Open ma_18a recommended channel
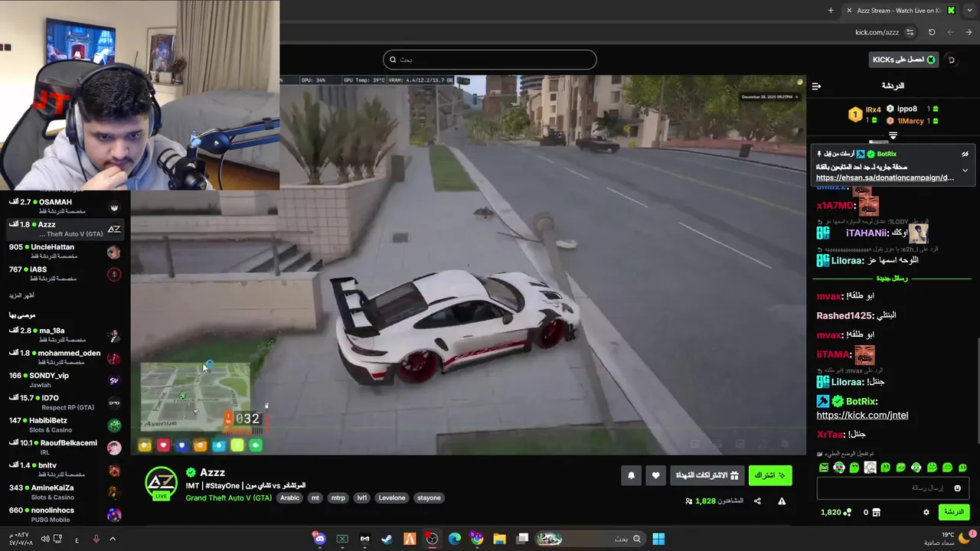Screen dimensions: 980x551 [x=65, y=334]
